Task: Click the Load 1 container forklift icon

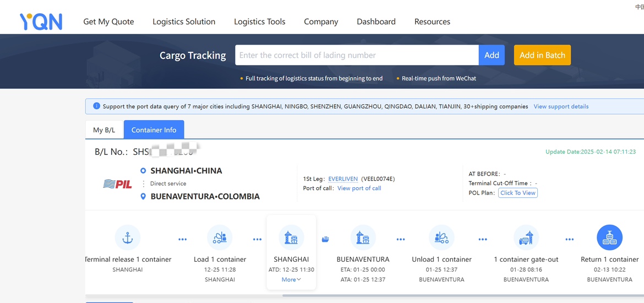Action: [220, 237]
